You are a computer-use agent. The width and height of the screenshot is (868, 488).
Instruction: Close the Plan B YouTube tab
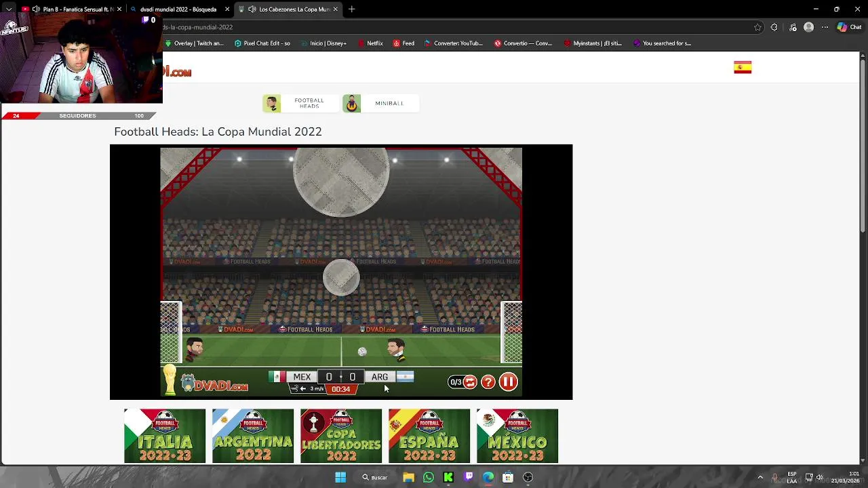[119, 9]
